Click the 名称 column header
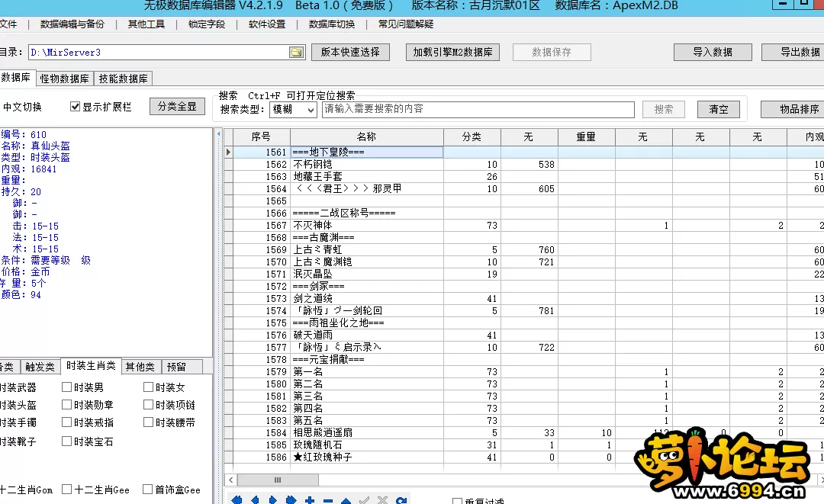Screen dimensions: 824x504 (367, 136)
